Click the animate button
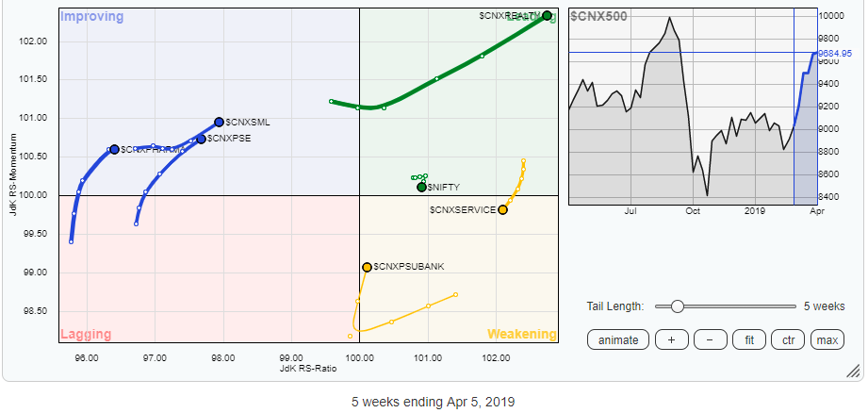This screenshot has height=413, width=868. (619, 340)
